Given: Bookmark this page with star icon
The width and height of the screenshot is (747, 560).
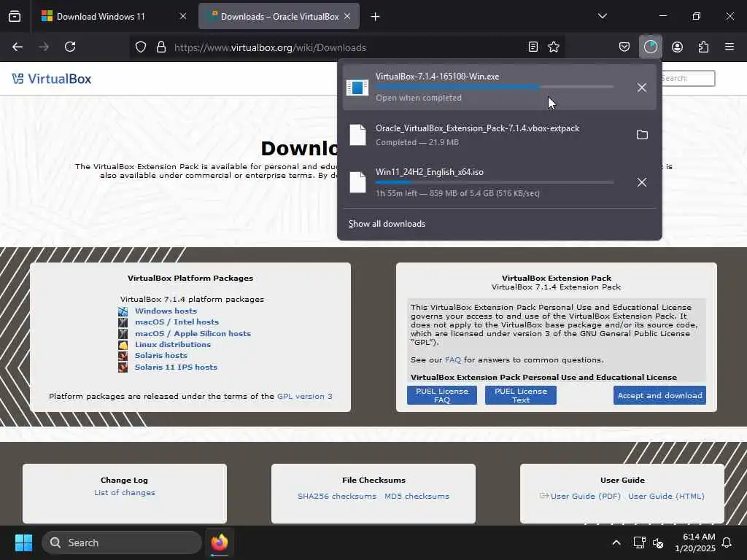Looking at the screenshot, I should 554,47.
